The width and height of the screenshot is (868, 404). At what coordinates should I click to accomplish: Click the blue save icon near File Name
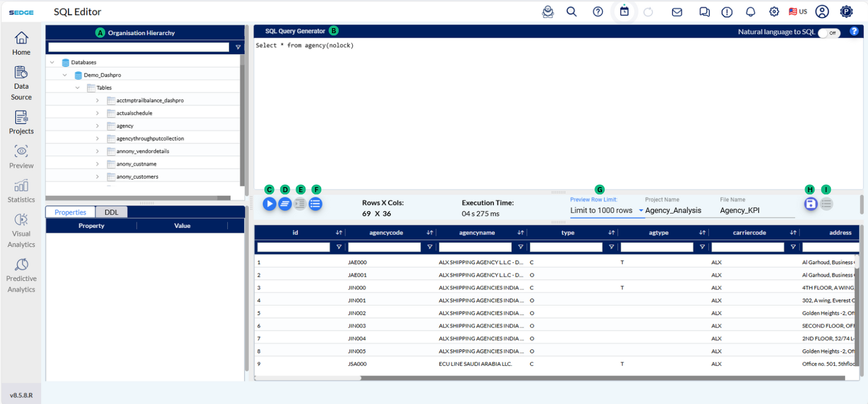[810, 204]
